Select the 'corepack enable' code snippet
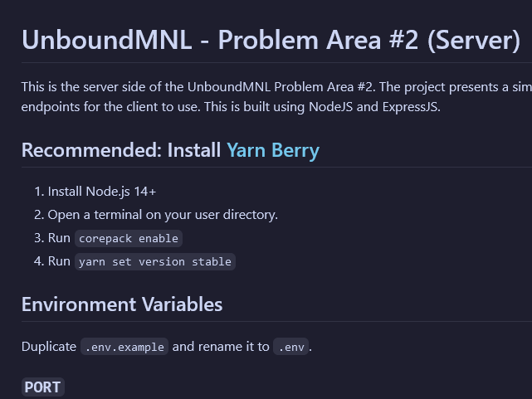The width and height of the screenshot is (532, 399). (x=129, y=238)
